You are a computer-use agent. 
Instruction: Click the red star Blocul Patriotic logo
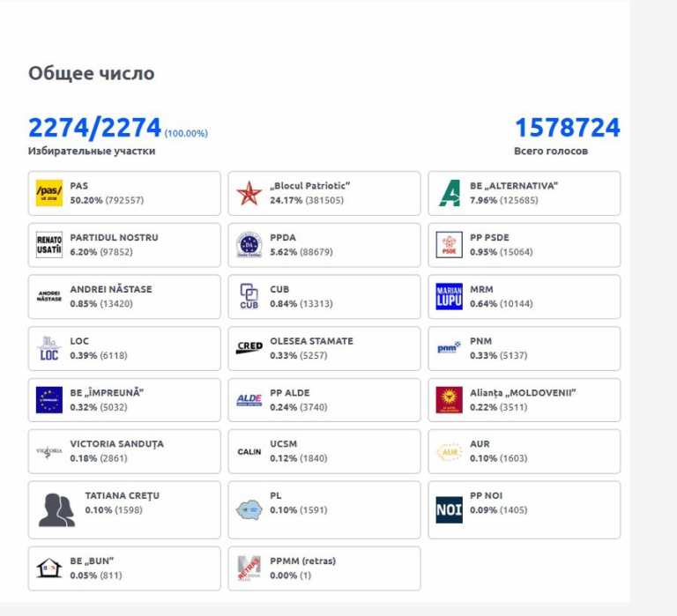click(x=249, y=193)
